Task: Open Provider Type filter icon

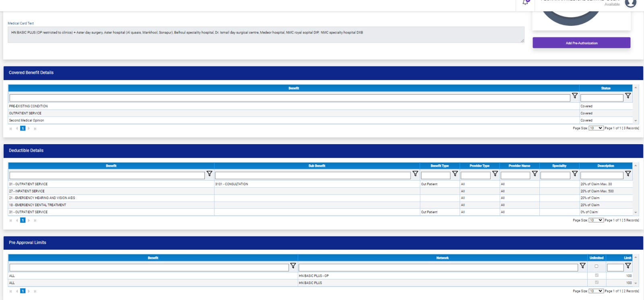Action: pos(495,174)
